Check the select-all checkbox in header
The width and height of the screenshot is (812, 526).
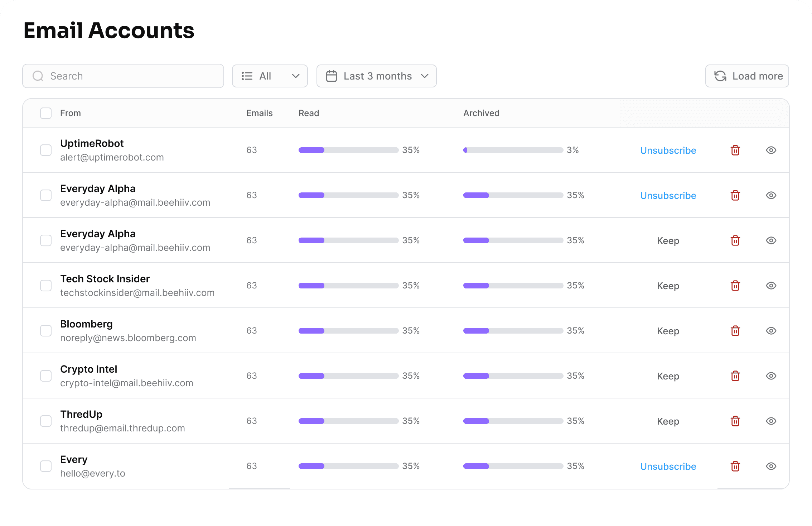pos(46,113)
